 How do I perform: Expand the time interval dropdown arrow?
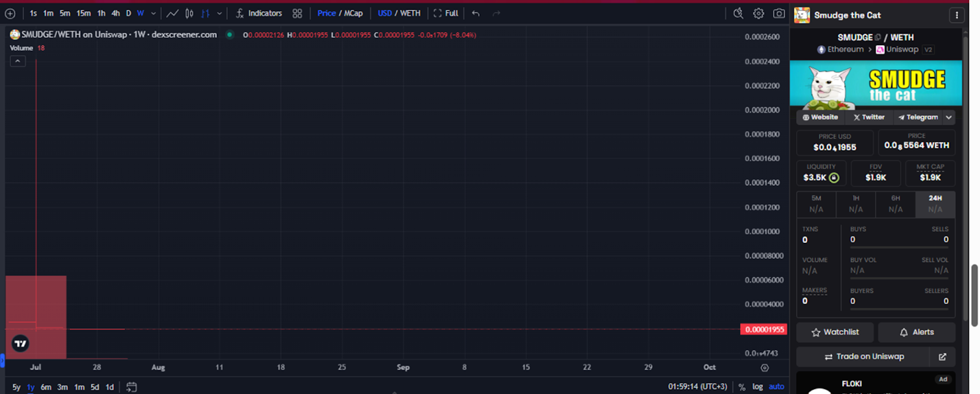[154, 13]
